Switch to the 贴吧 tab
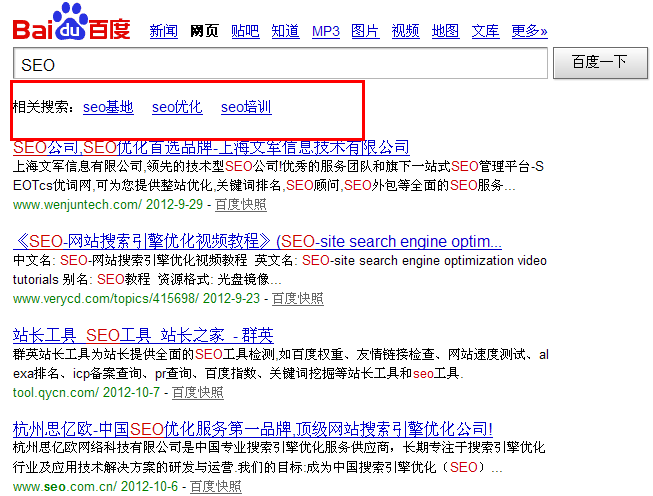The height and width of the screenshot is (496, 653). [x=245, y=32]
